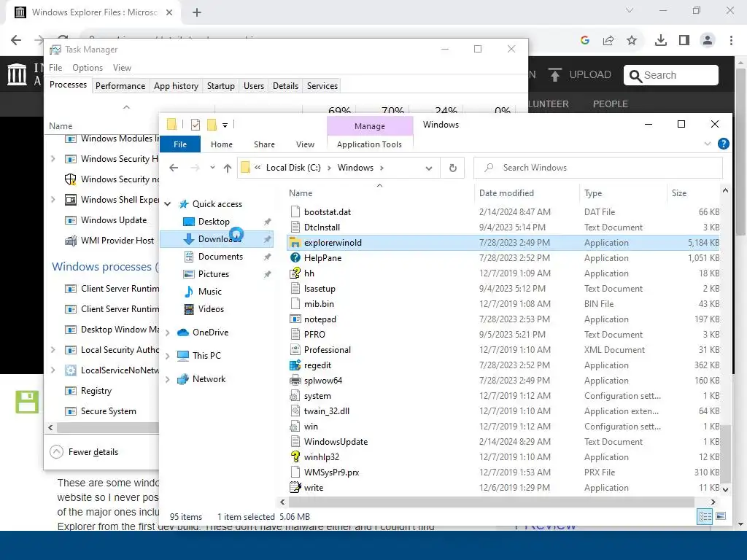Expand Network in navigation pane
The image size is (747, 560).
coord(168,379)
